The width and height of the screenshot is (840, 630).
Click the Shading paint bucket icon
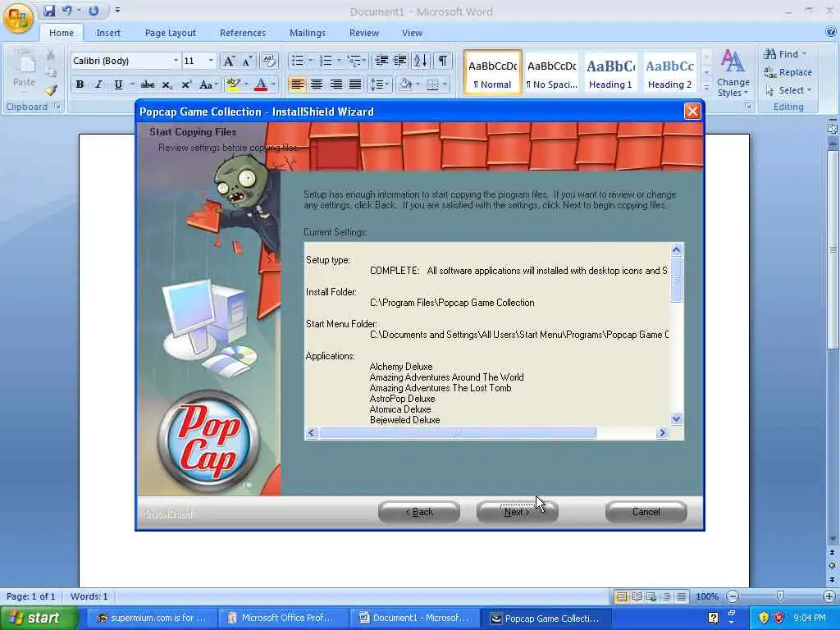tap(405, 84)
